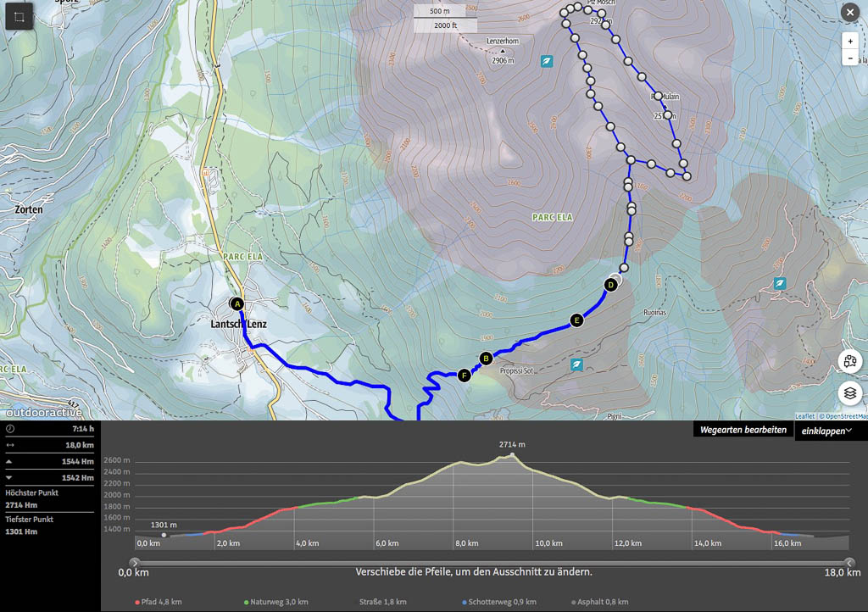Open the Leaflet attribution link
Image resolution: width=868 pixels, height=612 pixels.
click(x=804, y=416)
